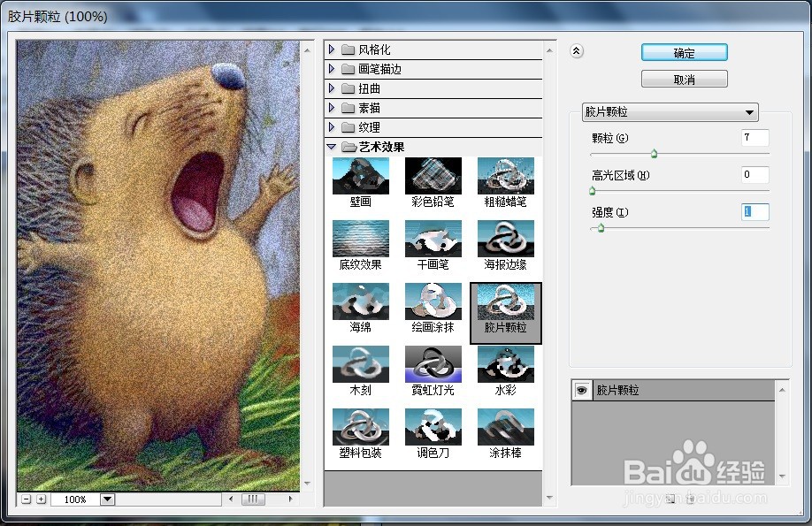
Task: Expand the 素描 filter folder
Action: (332, 108)
